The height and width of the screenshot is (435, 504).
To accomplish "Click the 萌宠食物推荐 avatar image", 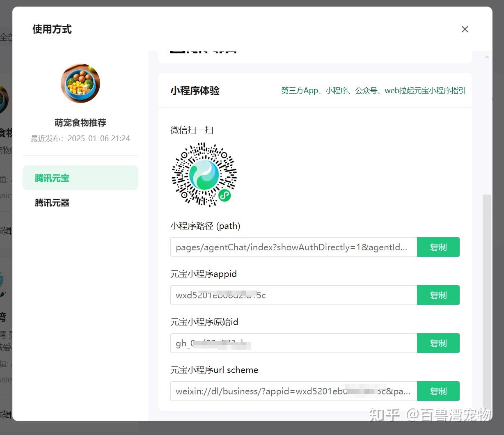I will [x=80, y=83].
